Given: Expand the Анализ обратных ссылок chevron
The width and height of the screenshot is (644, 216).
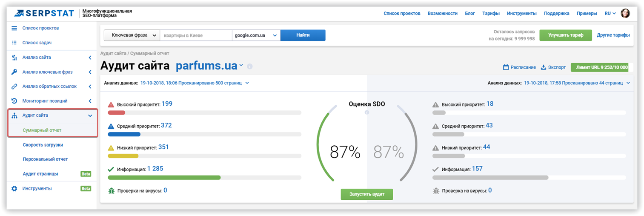Looking at the screenshot, I should pyautogui.click(x=90, y=86).
